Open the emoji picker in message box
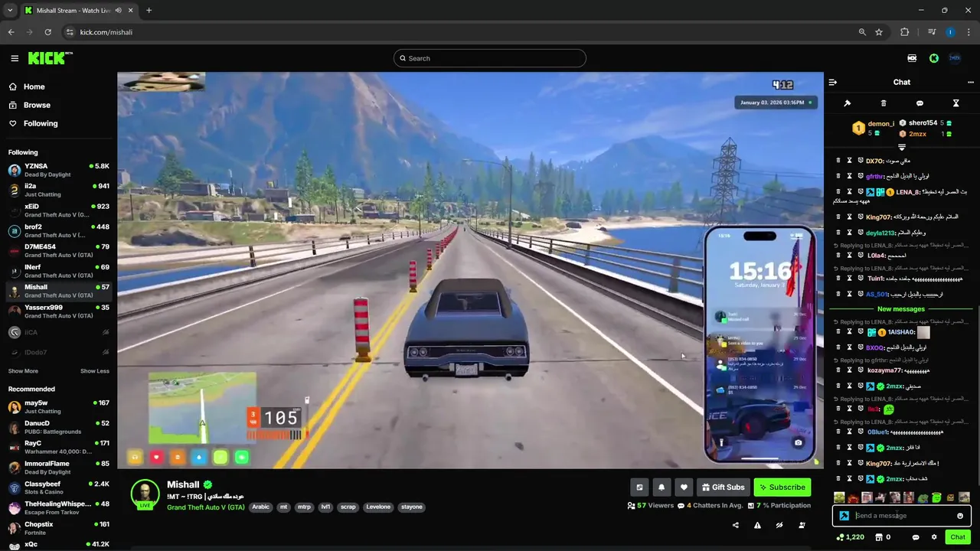The image size is (980, 551). tap(960, 516)
